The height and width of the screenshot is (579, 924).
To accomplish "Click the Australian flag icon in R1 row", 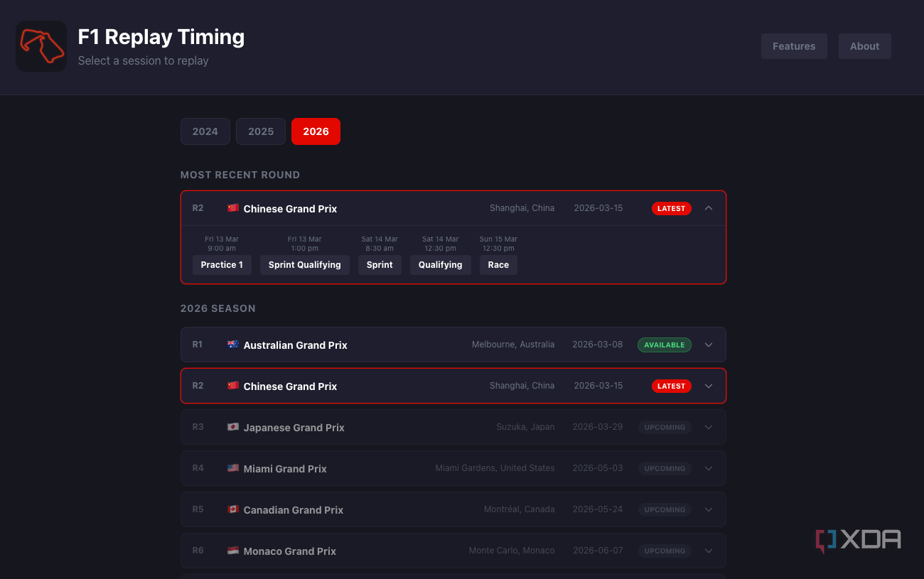I will [x=233, y=345].
